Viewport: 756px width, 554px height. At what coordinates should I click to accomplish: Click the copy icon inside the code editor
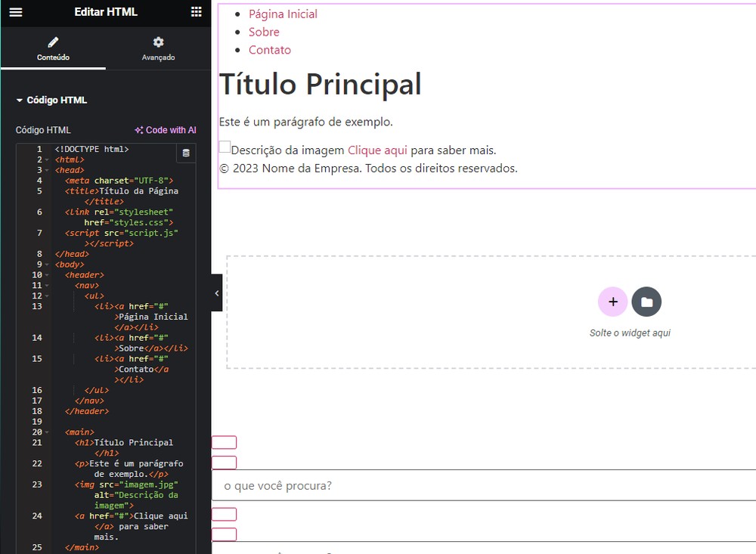(186, 153)
